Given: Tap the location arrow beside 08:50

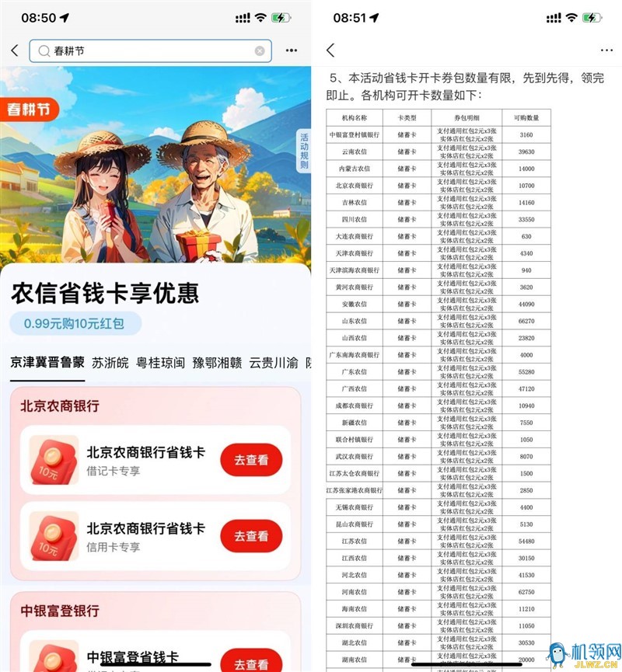Looking at the screenshot, I should coord(65,18).
